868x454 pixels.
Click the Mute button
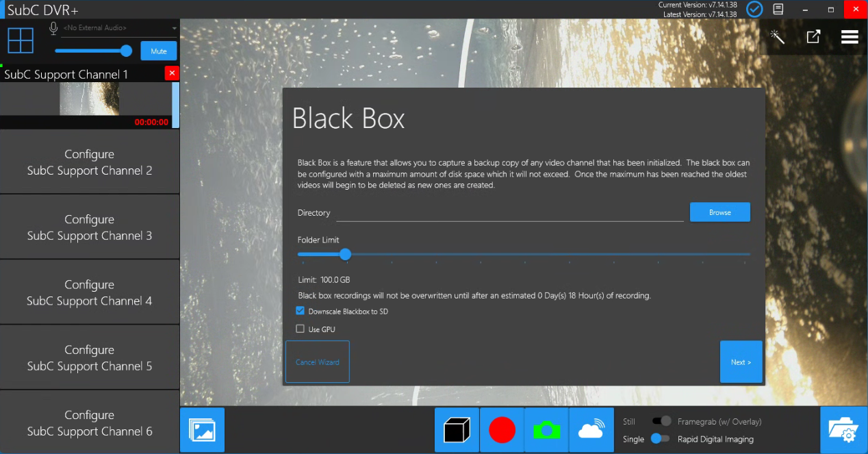pyautogui.click(x=159, y=51)
